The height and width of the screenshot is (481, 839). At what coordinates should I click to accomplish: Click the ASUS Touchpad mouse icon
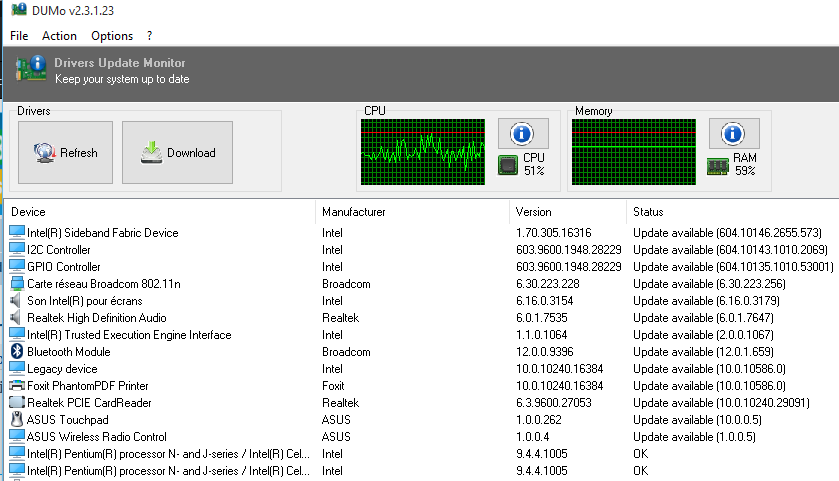tap(17, 419)
